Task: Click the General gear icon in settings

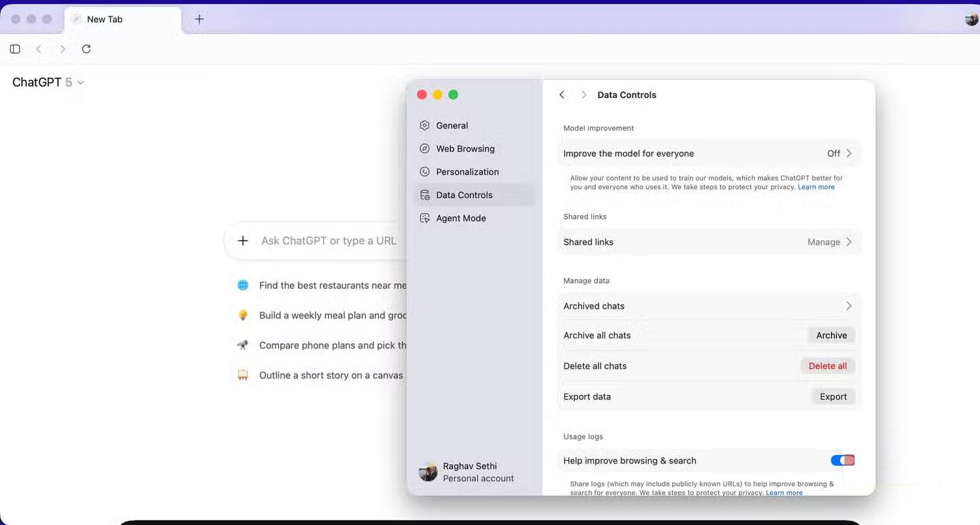Action: pos(425,126)
